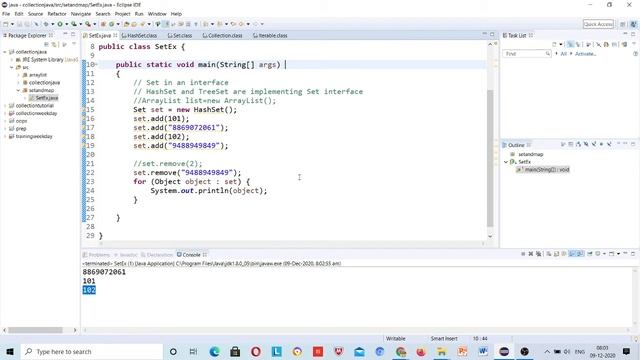Click the New file toolbar icon

(6, 24)
